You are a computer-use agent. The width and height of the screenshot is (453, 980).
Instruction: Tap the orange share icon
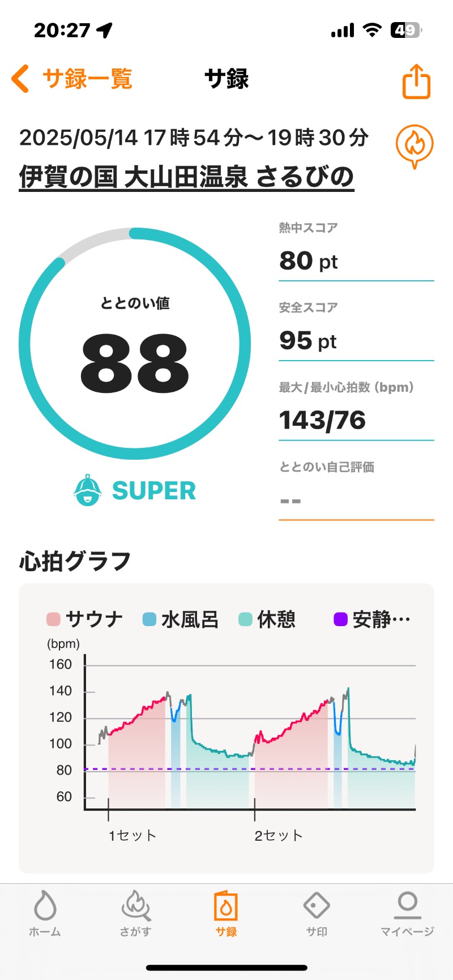(x=416, y=82)
